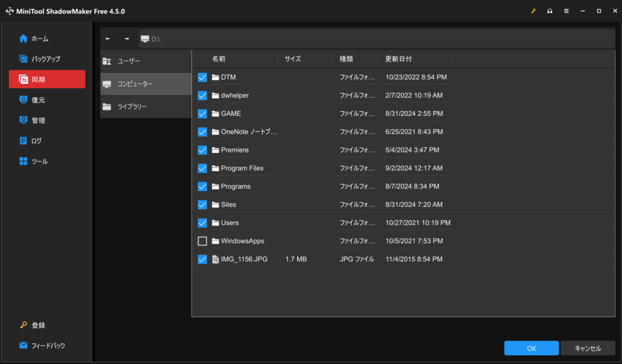Sort by Date modified header (更新日付)
Image resolution: width=622 pixels, height=364 pixels.
[398, 59]
